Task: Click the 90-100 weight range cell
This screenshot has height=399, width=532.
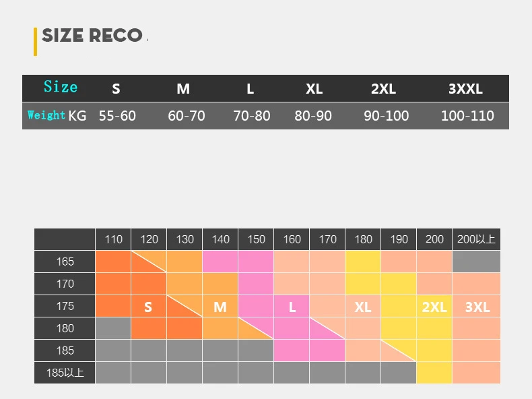Action: (387, 116)
